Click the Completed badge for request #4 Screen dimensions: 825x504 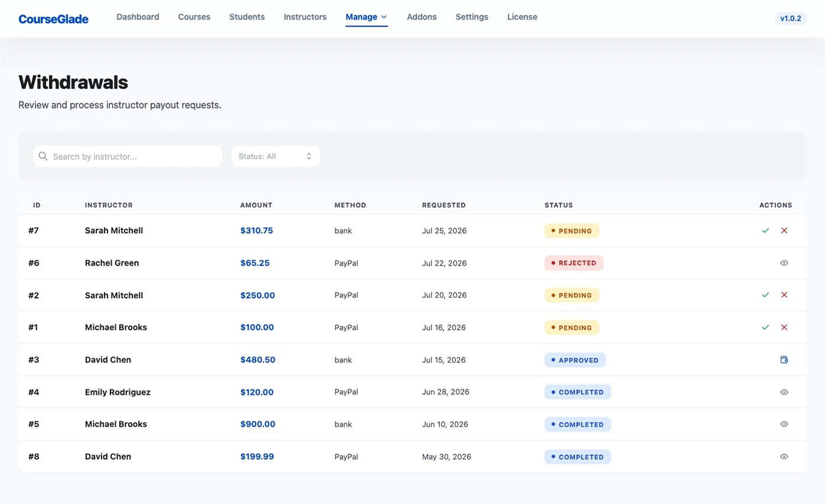[x=578, y=392]
